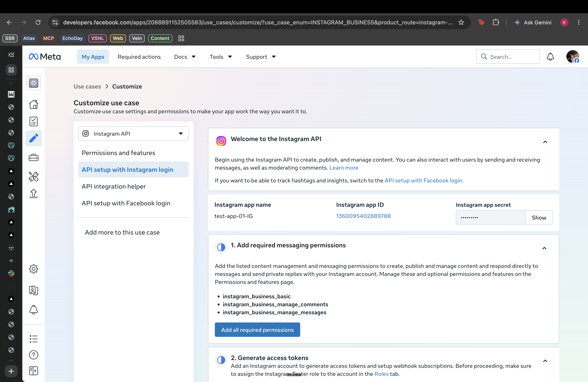Click the K Chrome profile avatar
Image resolution: width=588 pixels, height=382 pixels.
564,22
